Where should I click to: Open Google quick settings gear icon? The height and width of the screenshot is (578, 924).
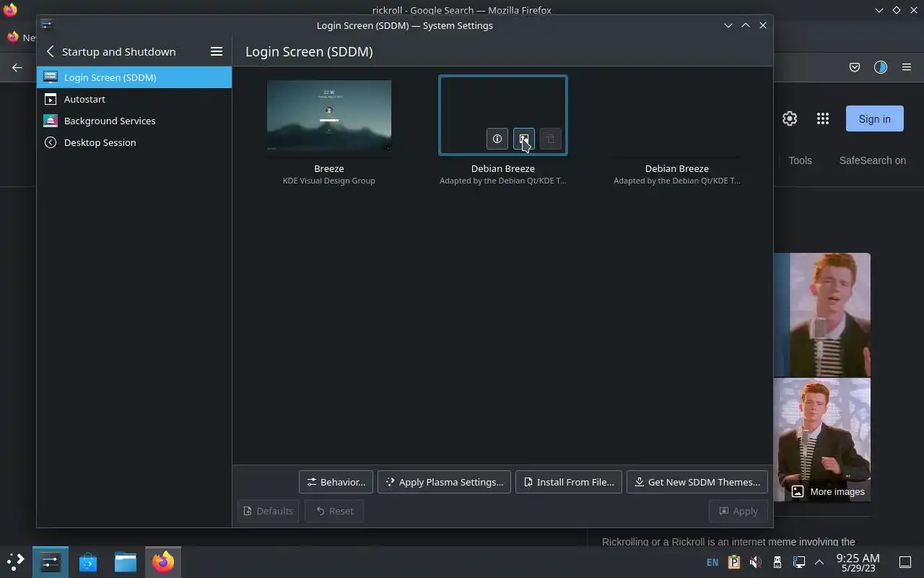[790, 118]
